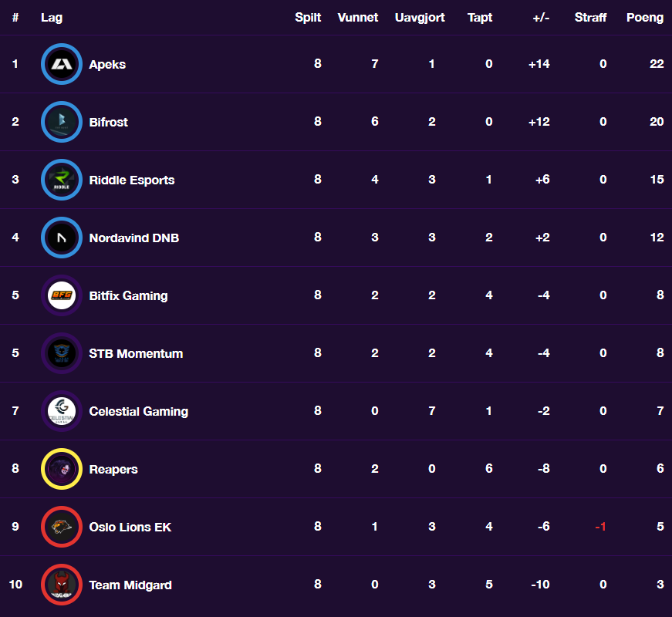Select the Riddle Esports logo icon
The height and width of the screenshot is (617, 672).
[x=62, y=180]
